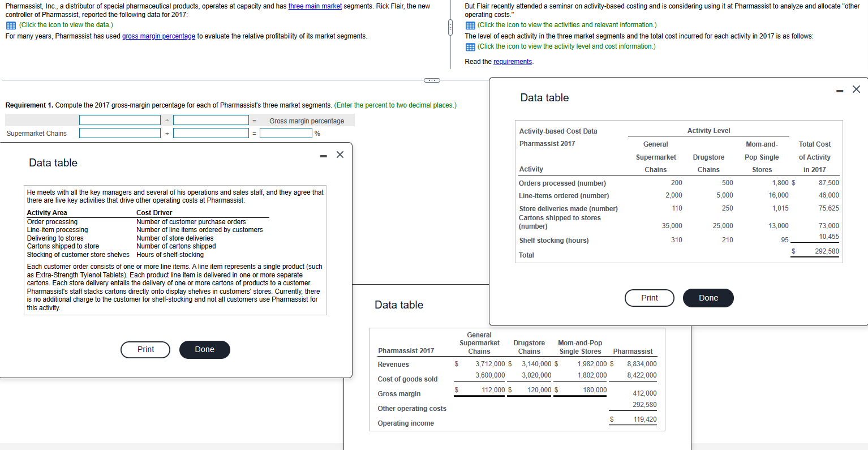Close the activity area data table
This screenshot has width=868, height=450.
click(x=340, y=155)
